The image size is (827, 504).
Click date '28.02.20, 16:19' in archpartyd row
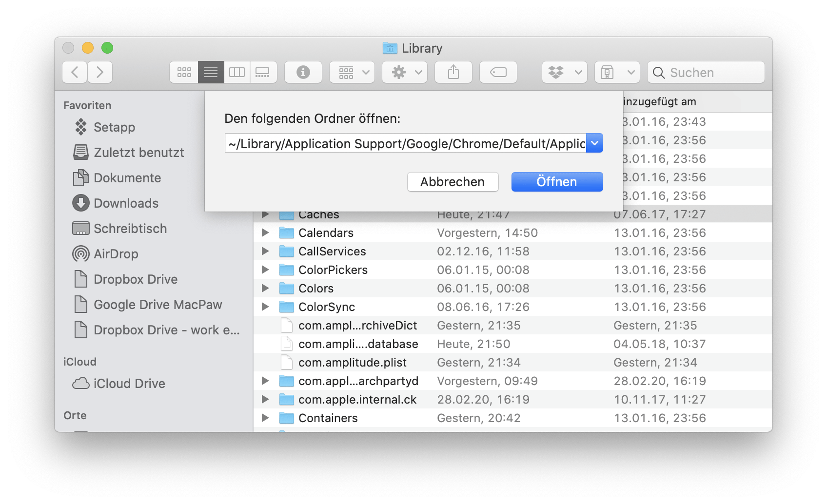coord(659,381)
